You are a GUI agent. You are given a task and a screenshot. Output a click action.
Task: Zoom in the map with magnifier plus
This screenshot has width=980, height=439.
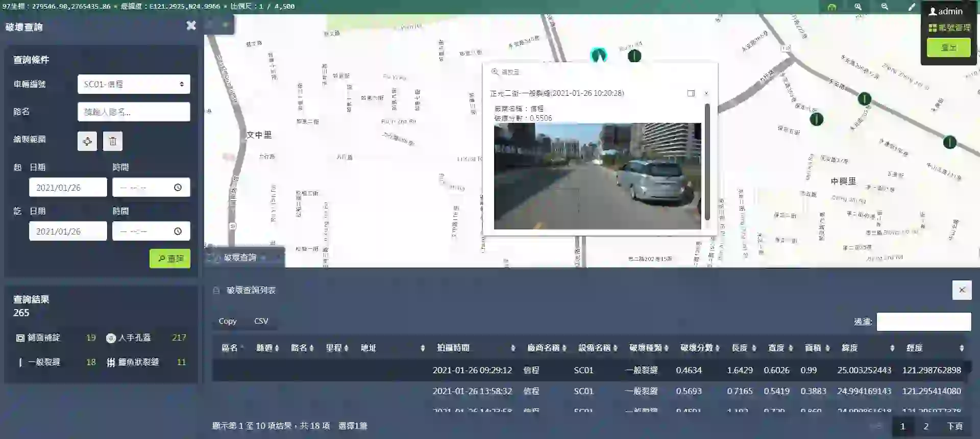[x=858, y=7]
